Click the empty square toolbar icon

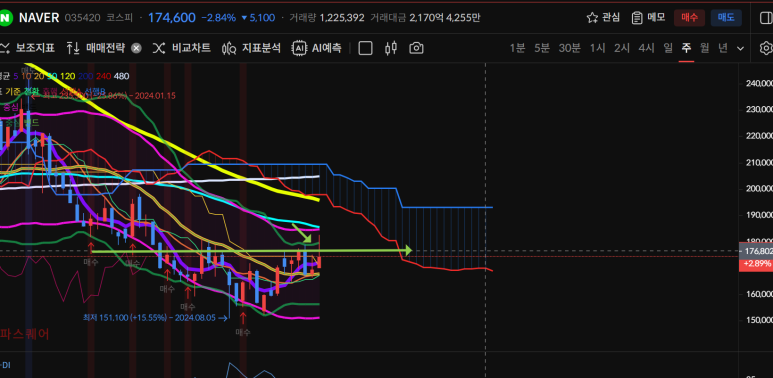pos(365,48)
